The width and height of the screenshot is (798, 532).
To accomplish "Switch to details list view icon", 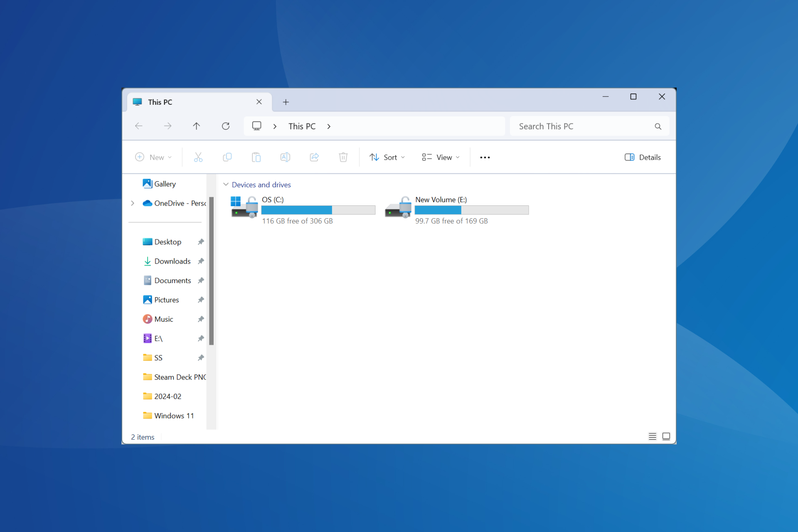I will (653, 436).
